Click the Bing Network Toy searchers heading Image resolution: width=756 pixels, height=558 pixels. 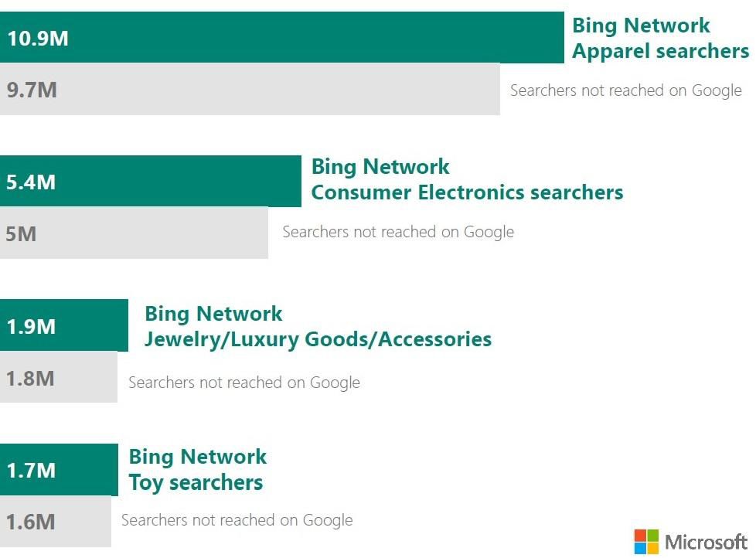pos(196,469)
